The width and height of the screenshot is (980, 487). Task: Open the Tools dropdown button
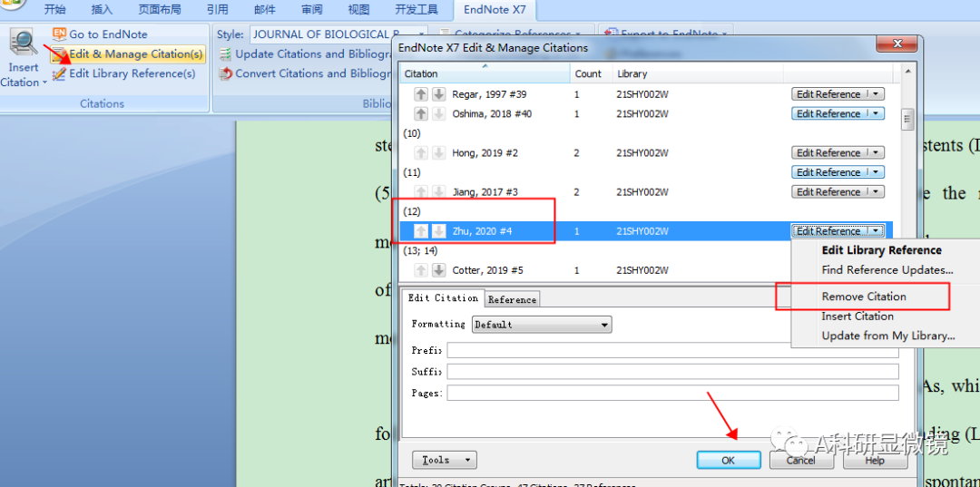(445, 460)
